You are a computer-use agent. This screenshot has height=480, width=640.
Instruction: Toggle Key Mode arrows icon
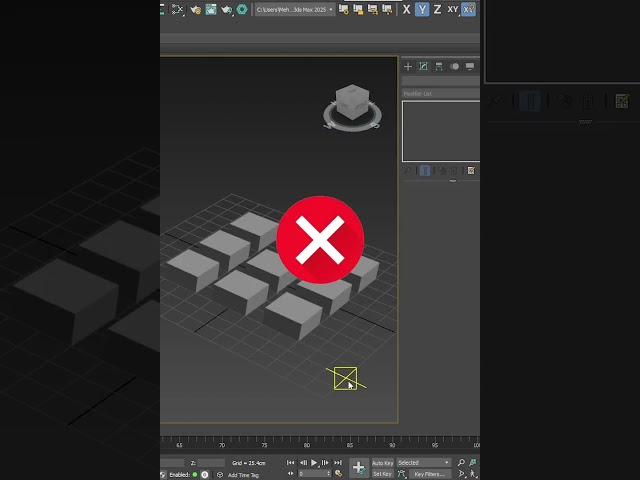tap(290, 473)
